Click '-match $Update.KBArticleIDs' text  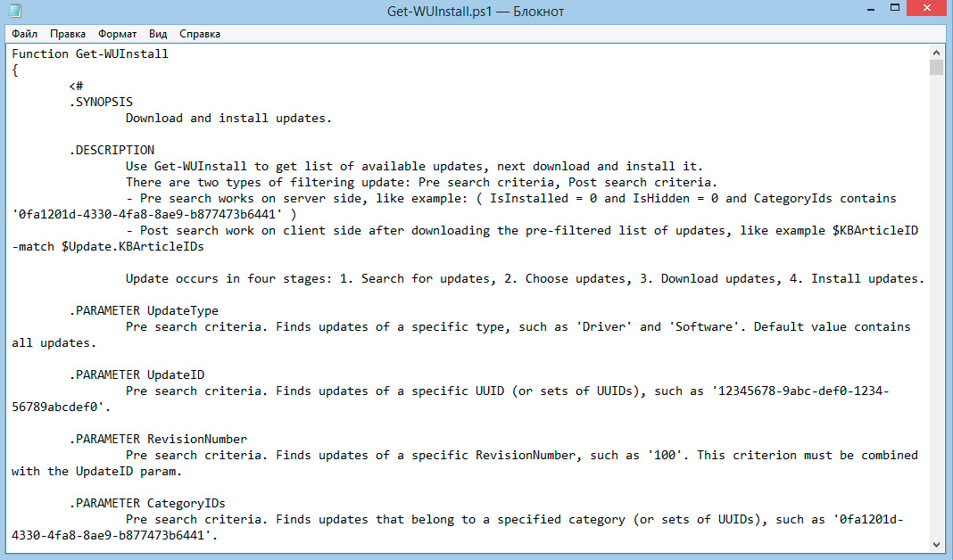[108, 247]
